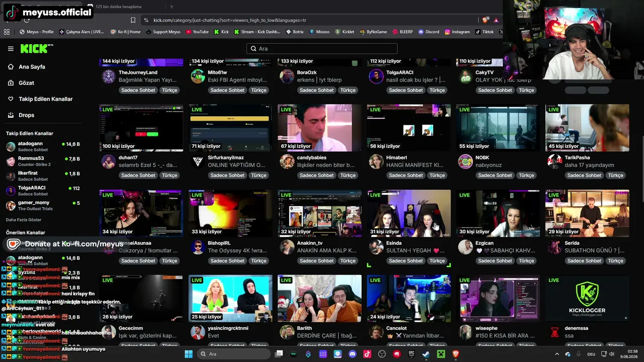The height and width of the screenshot is (362, 644).
Task: Click duhan17 channel avatar
Action: tap(109, 161)
